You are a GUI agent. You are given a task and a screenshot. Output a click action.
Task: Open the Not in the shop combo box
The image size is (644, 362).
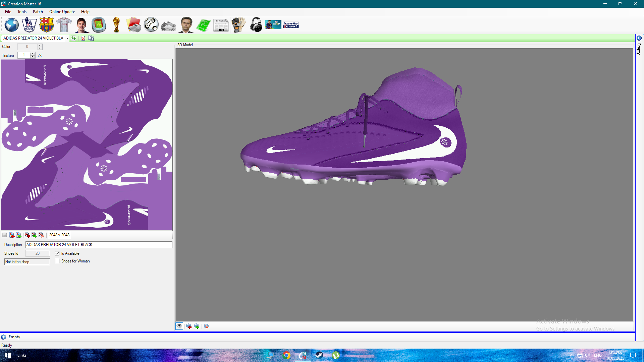click(27, 262)
